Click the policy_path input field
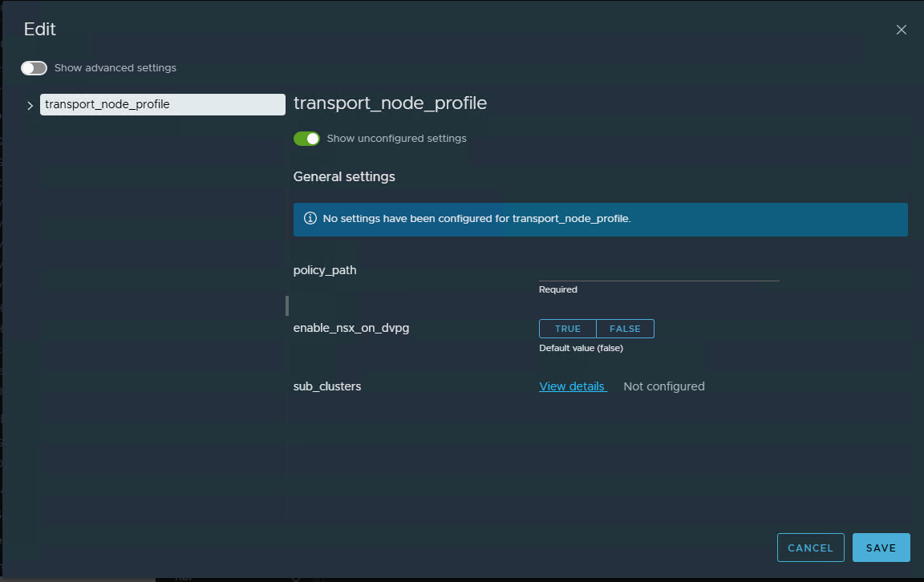Viewport: 924px width, 582px height. (x=659, y=272)
